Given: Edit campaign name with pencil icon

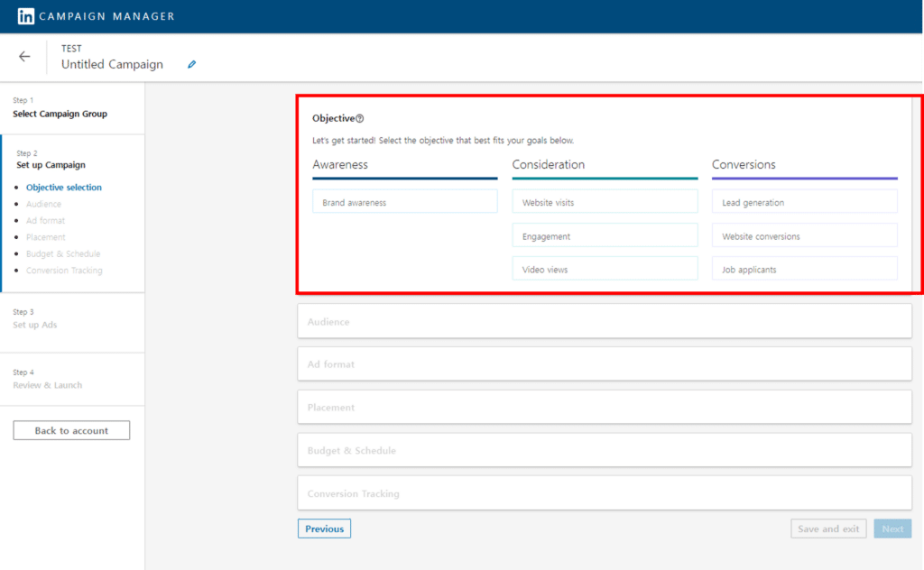Looking at the screenshot, I should point(191,64).
